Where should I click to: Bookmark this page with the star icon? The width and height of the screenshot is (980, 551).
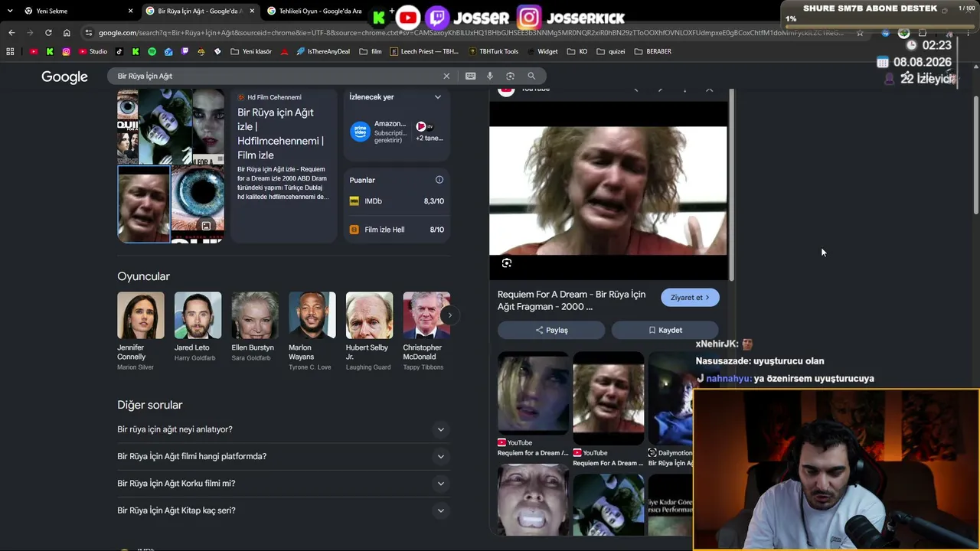[x=860, y=33]
